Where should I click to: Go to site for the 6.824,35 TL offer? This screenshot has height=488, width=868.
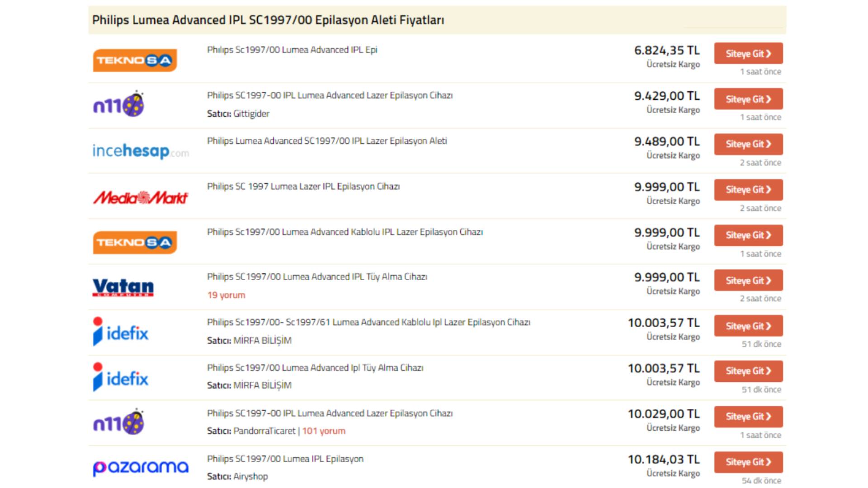pos(748,54)
